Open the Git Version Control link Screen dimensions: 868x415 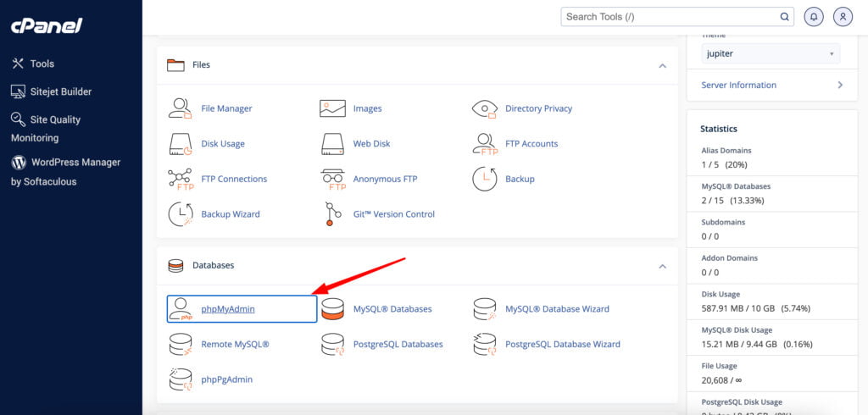coord(394,214)
